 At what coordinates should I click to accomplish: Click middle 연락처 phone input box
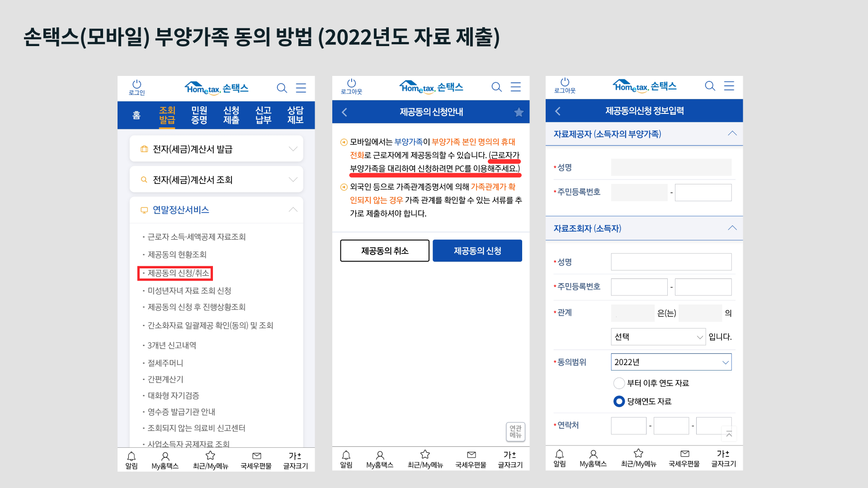671,426
